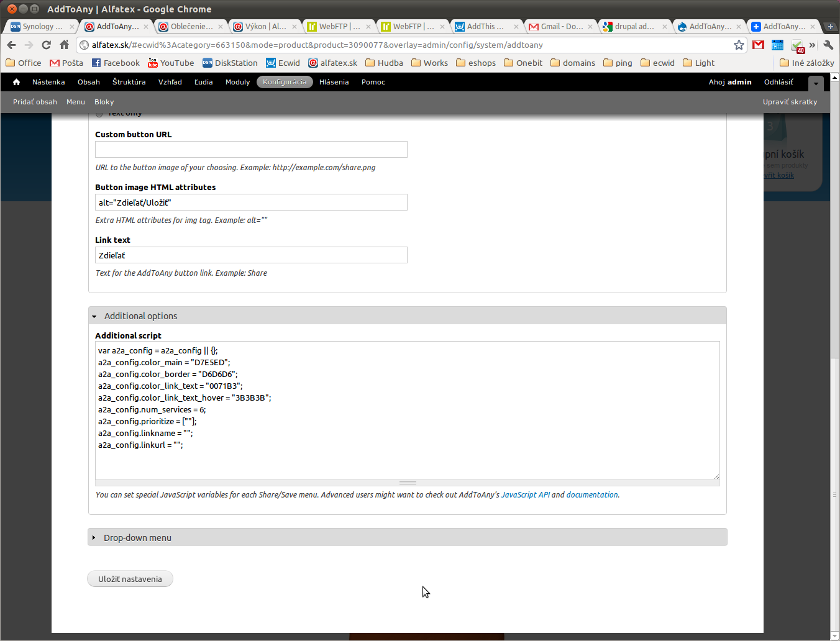
Task: Open the Gmail checker extension icon
Action: (x=758, y=45)
